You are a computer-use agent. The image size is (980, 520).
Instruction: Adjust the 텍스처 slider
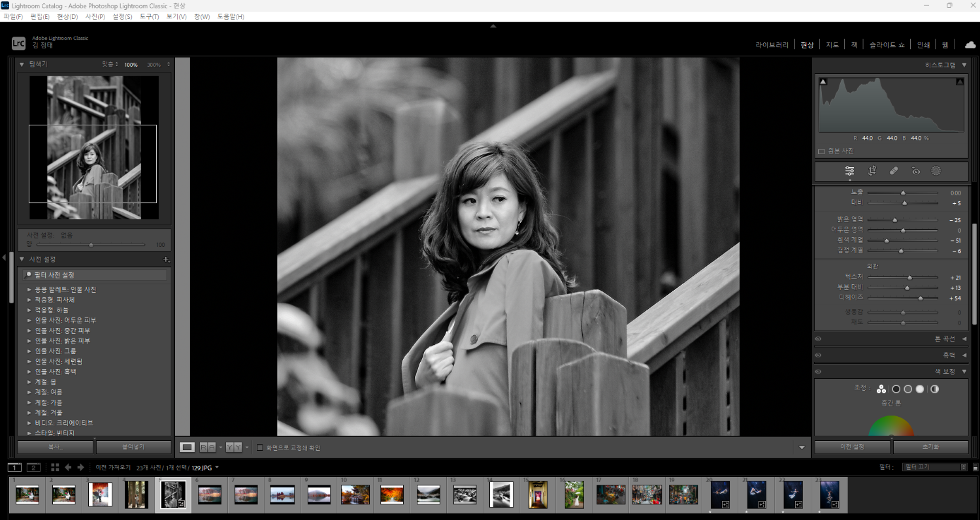[x=902, y=278]
